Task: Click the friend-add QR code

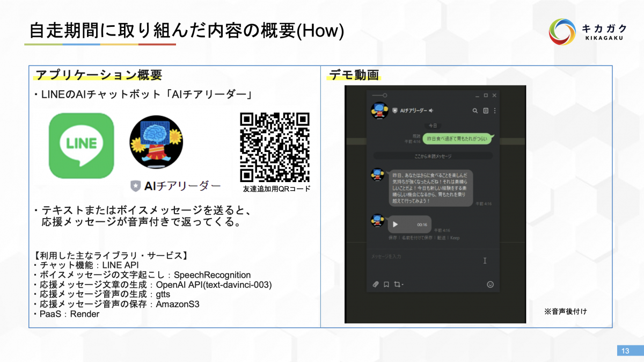Action: (275, 147)
